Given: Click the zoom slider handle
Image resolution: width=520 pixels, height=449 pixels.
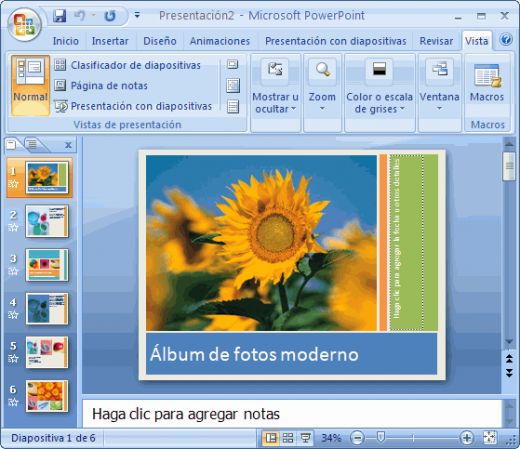Looking at the screenshot, I should [x=381, y=437].
